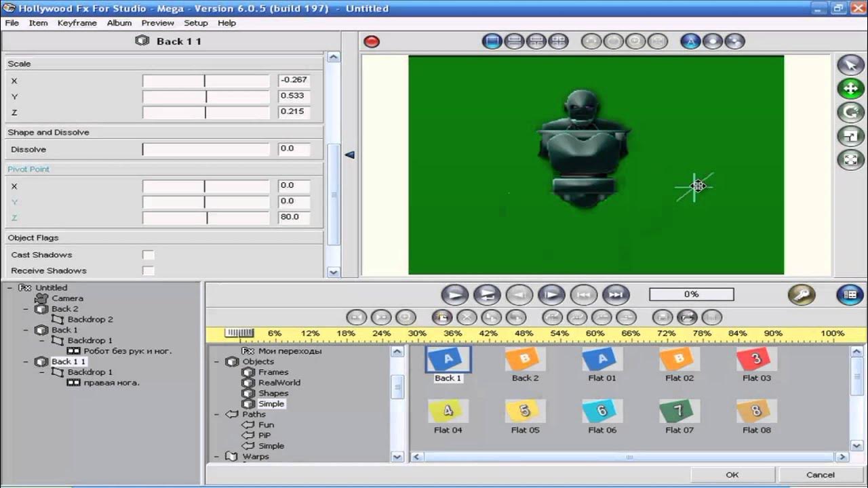Collapse the Objects album folder
This screenshot has height=488, width=868.
[x=217, y=362]
